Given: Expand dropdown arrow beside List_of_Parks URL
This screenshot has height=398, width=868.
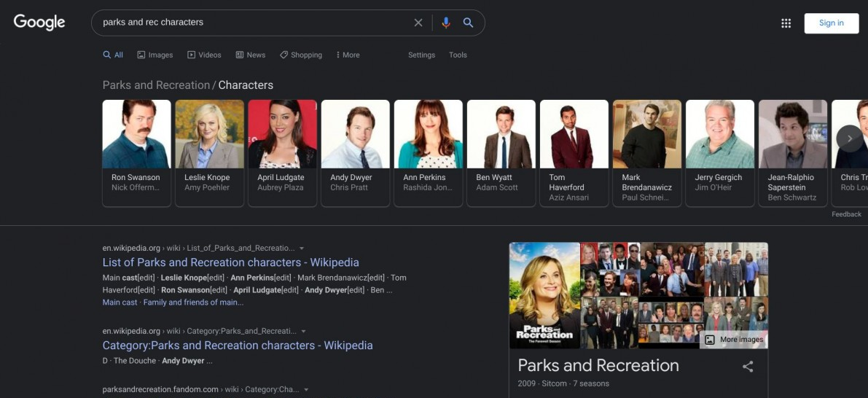Looking at the screenshot, I should pos(302,249).
